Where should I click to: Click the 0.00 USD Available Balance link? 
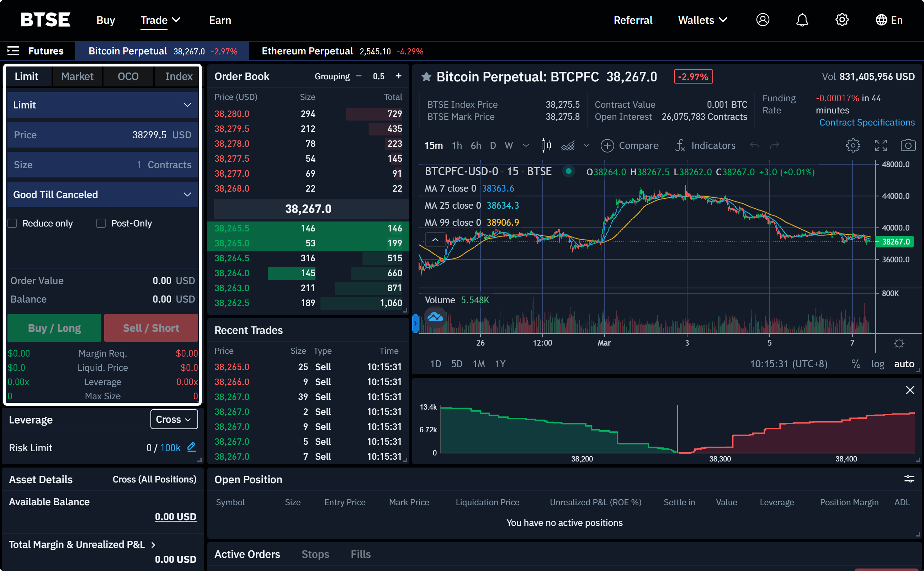(176, 516)
